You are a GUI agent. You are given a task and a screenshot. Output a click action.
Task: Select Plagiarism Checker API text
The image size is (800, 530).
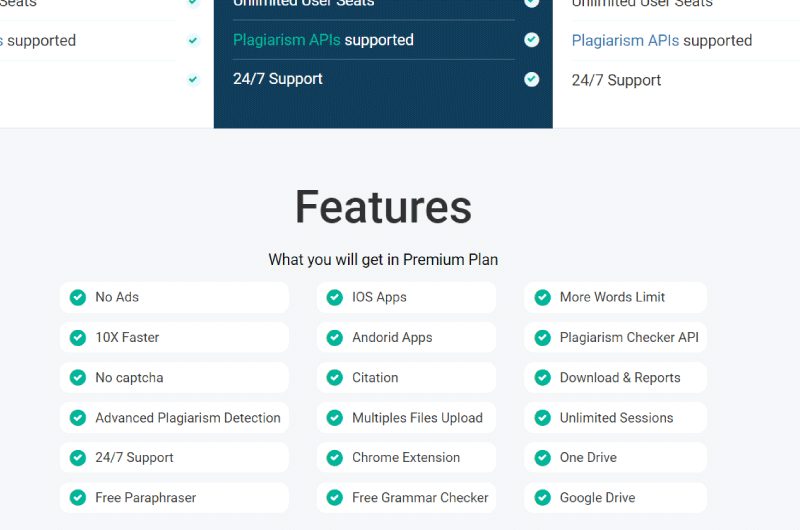click(x=629, y=338)
